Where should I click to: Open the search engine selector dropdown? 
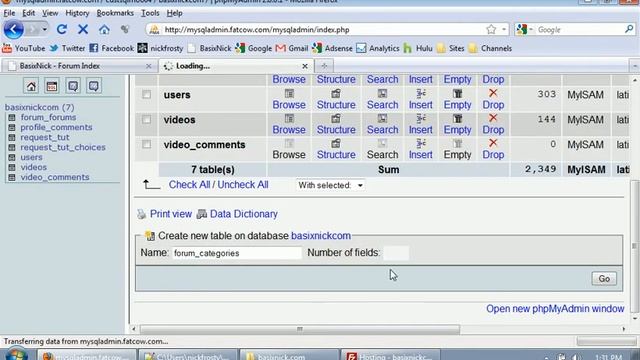click(x=525, y=29)
